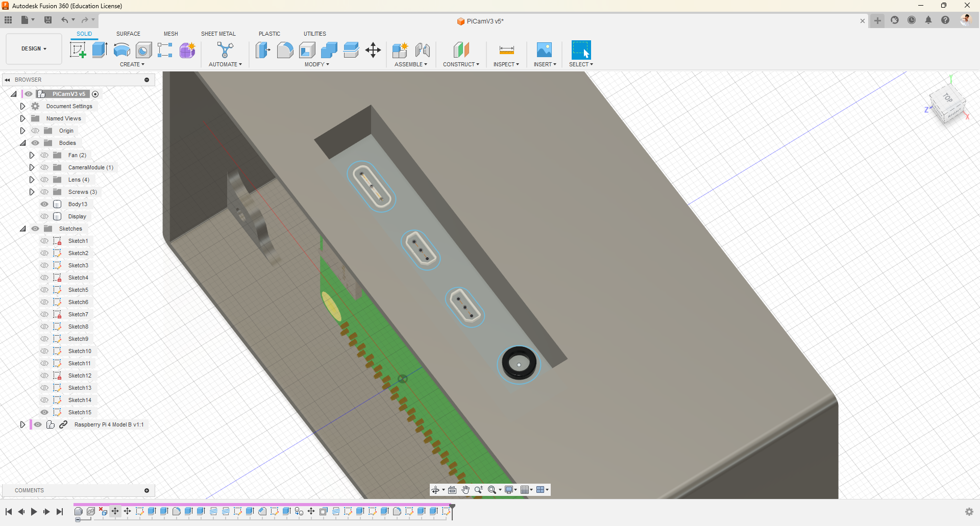980x526 pixels.
Task: Toggle visibility of Body13
Action: pos(44,204)
